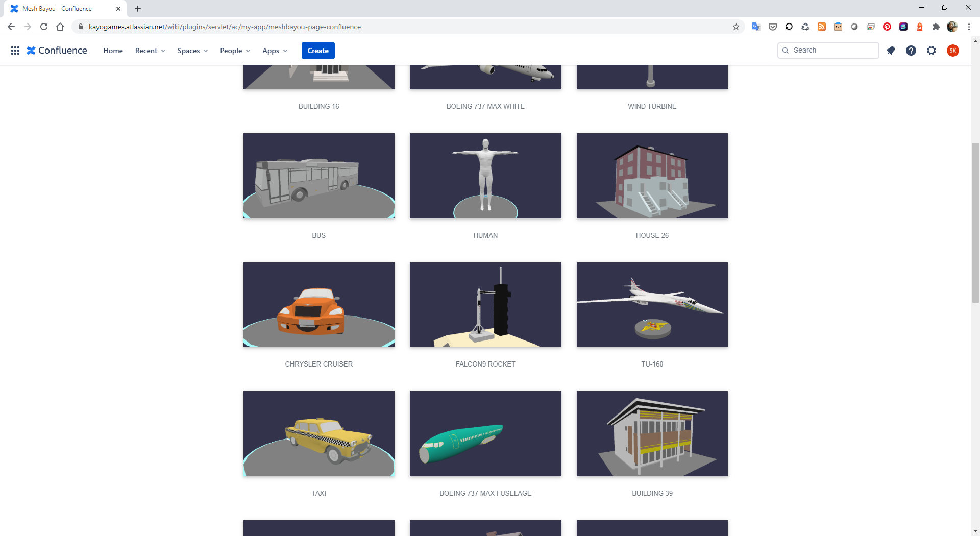Click the FALCON9 ROCKET label
This screenshot has width=980, height=536.
[485, 364]
